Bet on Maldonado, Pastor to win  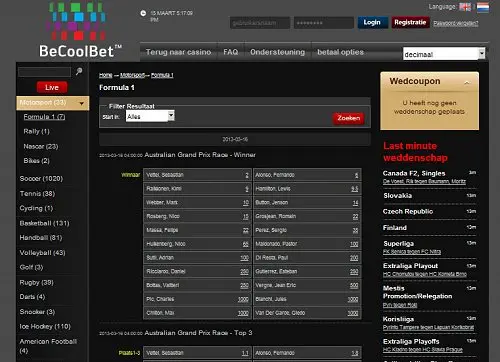click(x=307, y=244)
